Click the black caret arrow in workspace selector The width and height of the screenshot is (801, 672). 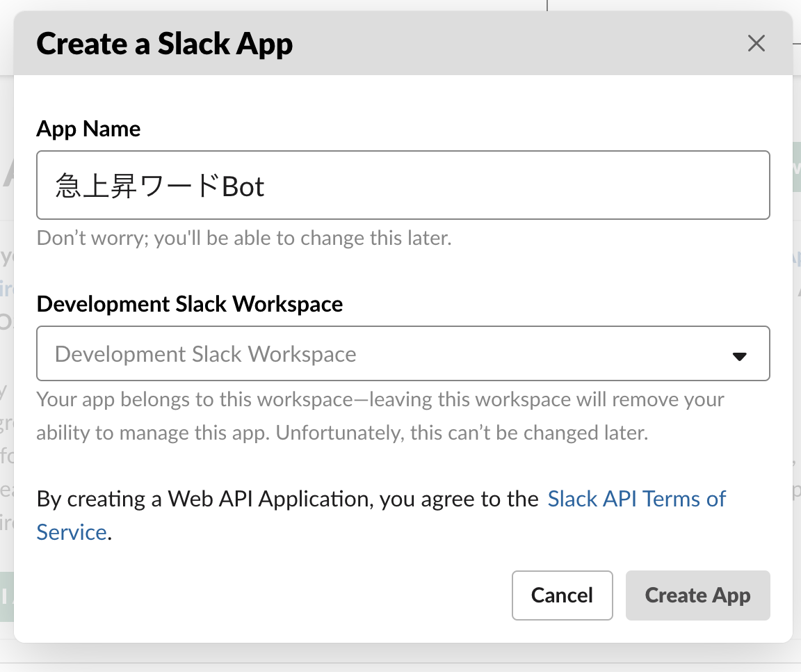pos(739,356)
